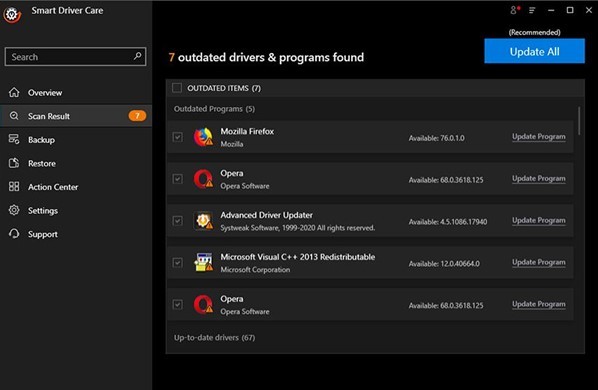The height and width of the screenshot is (390, 598).
Task: Click the orange 7 badge on Scan Result
Action: click(x=137, y=116)
